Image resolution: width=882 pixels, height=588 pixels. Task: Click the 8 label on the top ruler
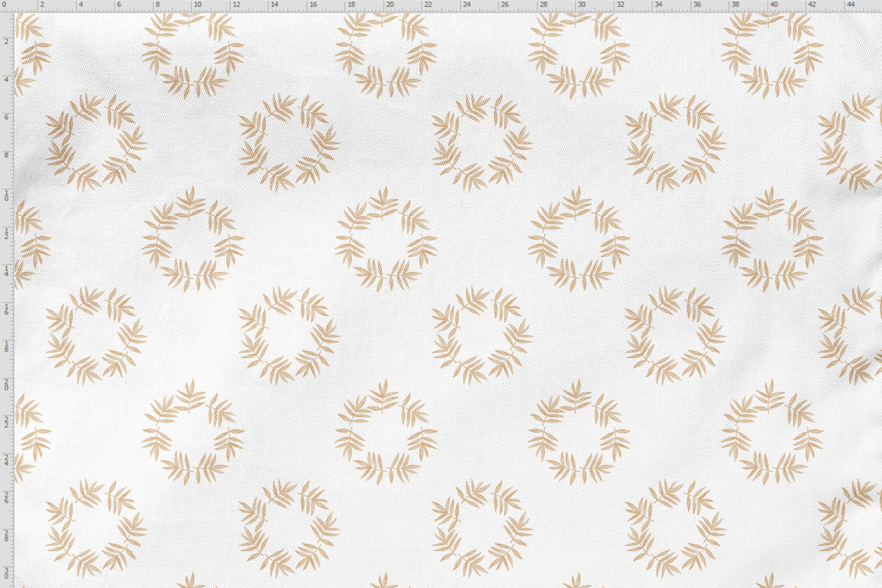tap(157, 4)
